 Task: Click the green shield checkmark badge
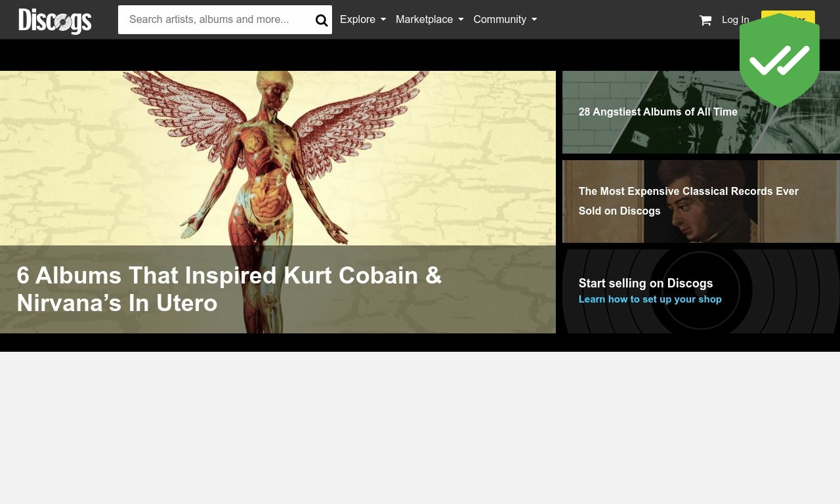(x=780, y=60)
